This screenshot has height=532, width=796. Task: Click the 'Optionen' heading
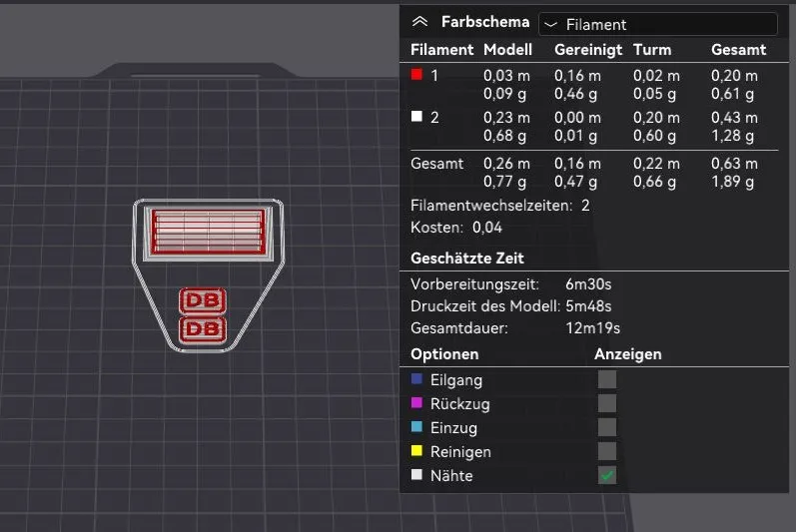click(x=444, y=354)
